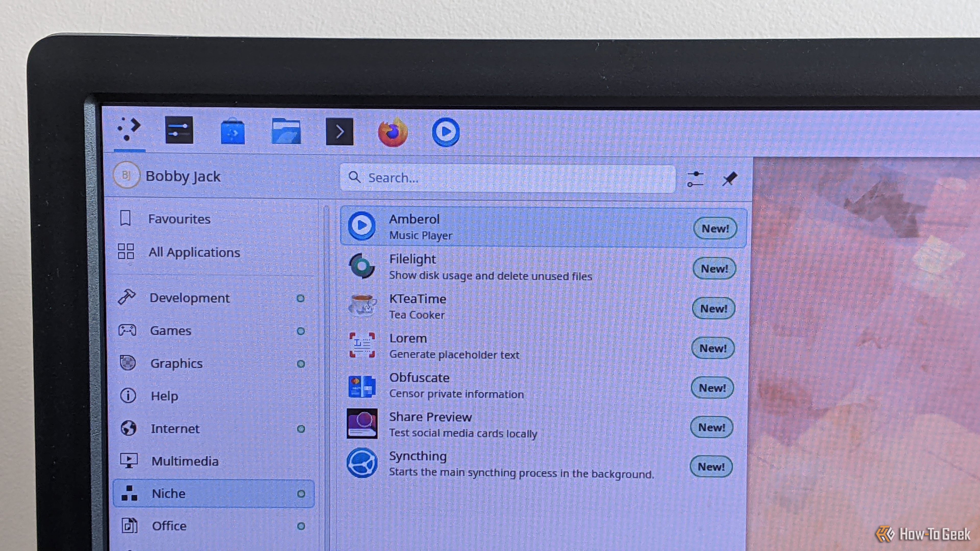This screenshot has height=551, width=980.
Task: Click the Office document icon
Action: (x=129, y=526)
